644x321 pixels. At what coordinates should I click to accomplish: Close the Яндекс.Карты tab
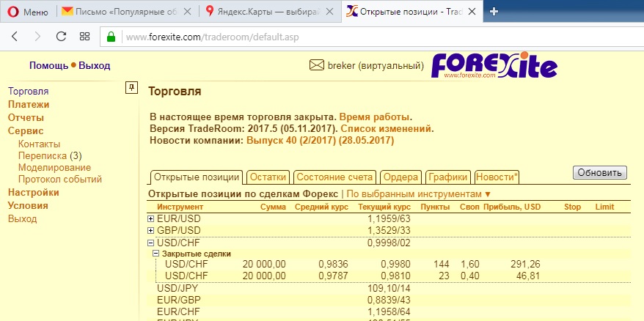click(x=329, y=12)
